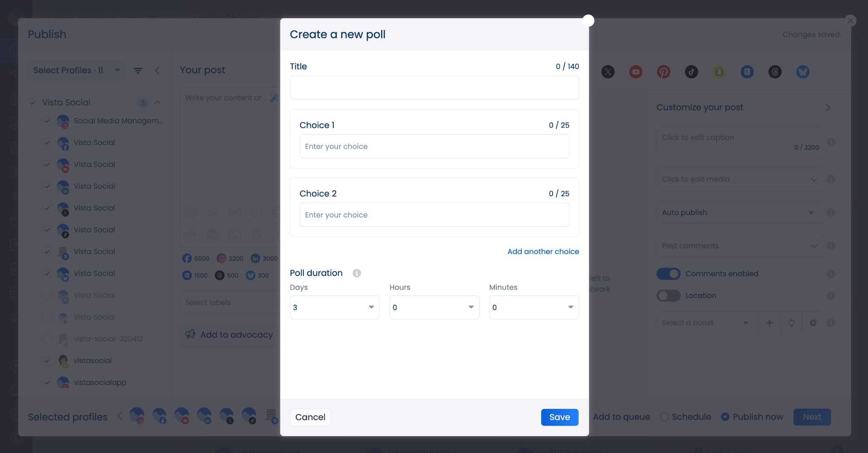The height and width of the screenshot is (453, 868).
Task: Click the Add another choice link
Action: tap(543, 252)
